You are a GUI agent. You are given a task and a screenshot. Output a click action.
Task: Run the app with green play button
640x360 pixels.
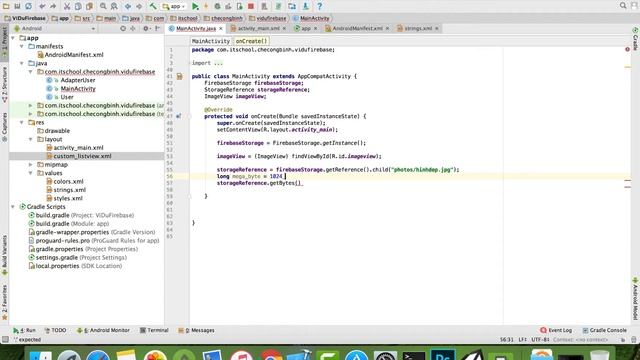tap(195, 6)
